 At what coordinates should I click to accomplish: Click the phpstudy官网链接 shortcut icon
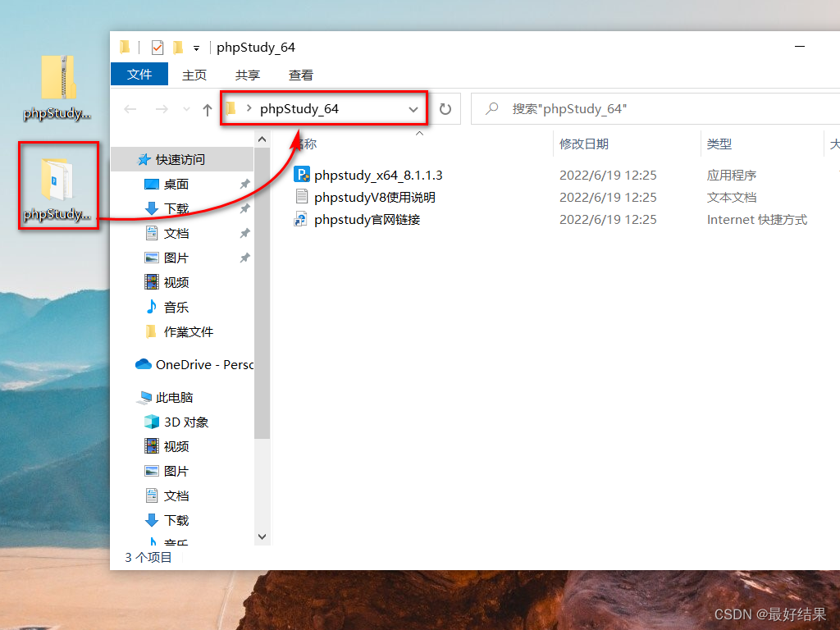click(300, 219)
